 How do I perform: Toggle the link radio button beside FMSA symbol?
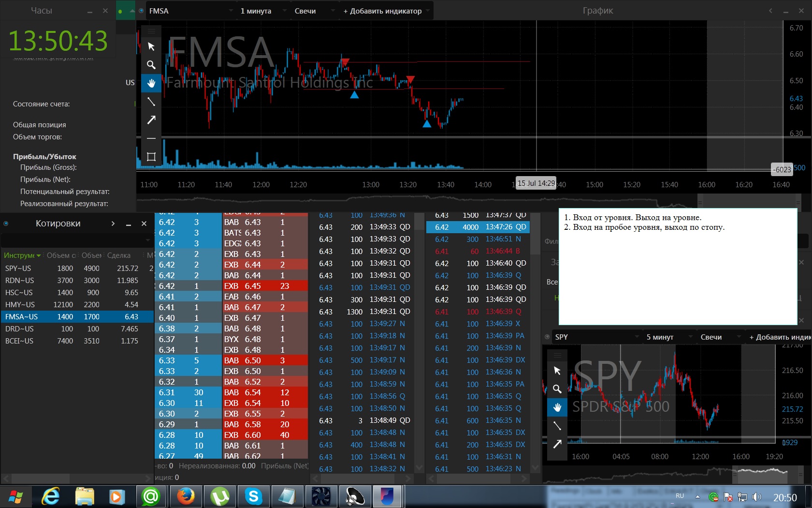point(141,11)
